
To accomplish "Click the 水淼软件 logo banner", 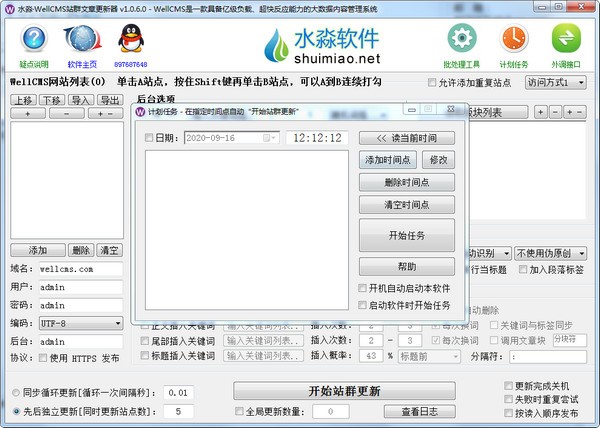I will (322, 46).
